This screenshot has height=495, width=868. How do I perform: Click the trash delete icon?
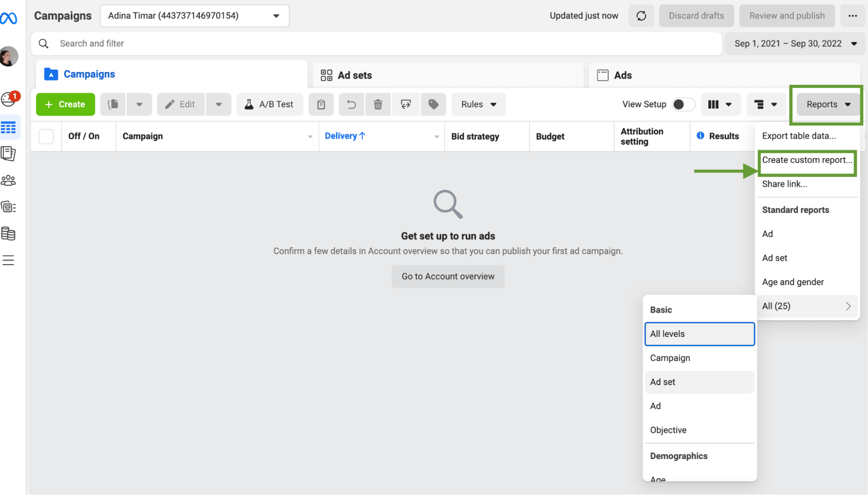pos(378,104)
